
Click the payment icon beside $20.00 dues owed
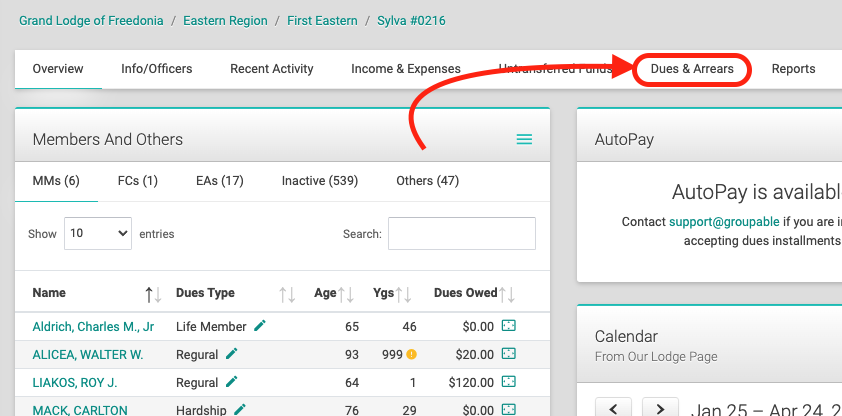coord(509,354)
